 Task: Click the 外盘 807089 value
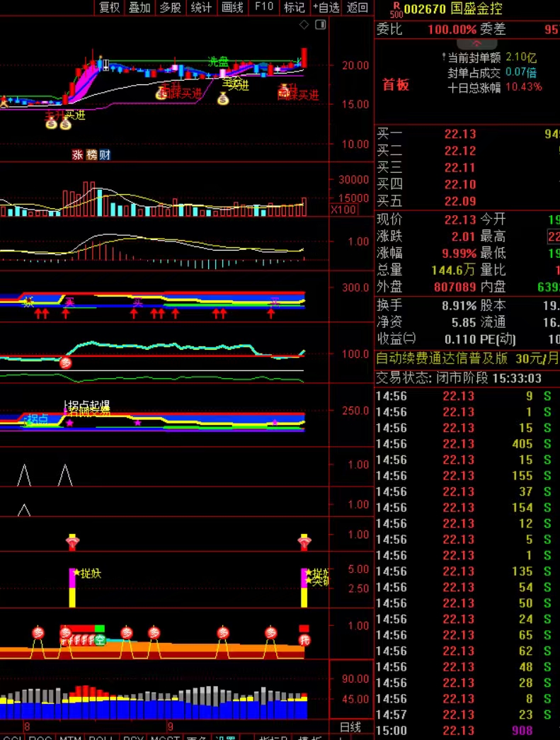(x=455, y=287)
